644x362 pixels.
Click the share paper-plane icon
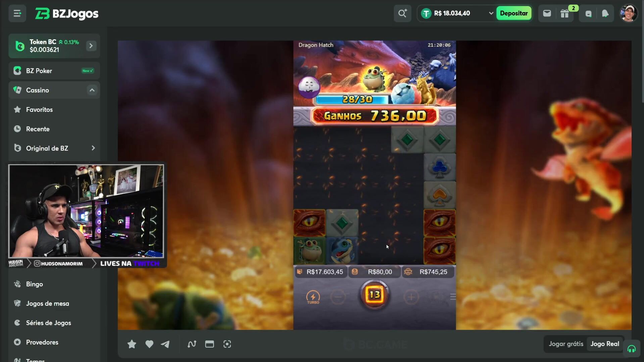(165, 344)
